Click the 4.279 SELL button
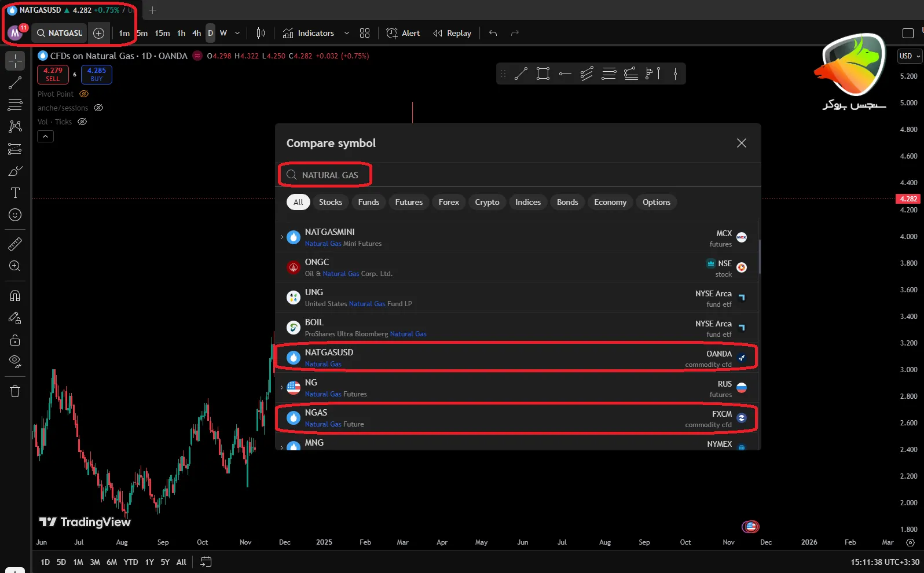 [x=53, y=74]
